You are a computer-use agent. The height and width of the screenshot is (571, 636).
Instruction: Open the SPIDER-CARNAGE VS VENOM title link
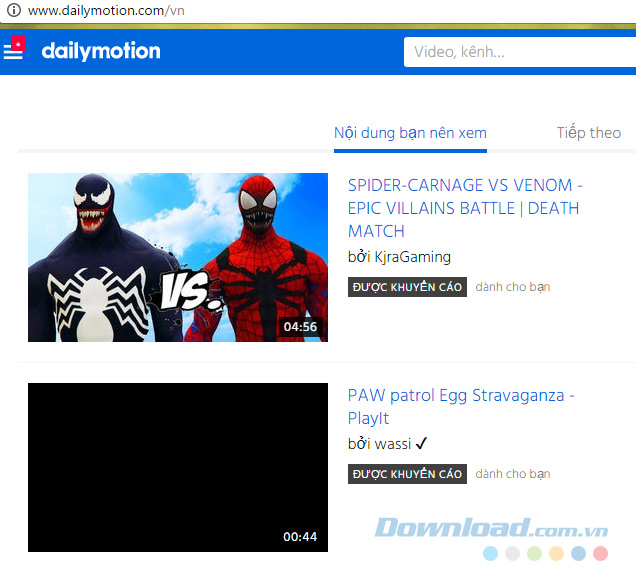tap(465, 208)
